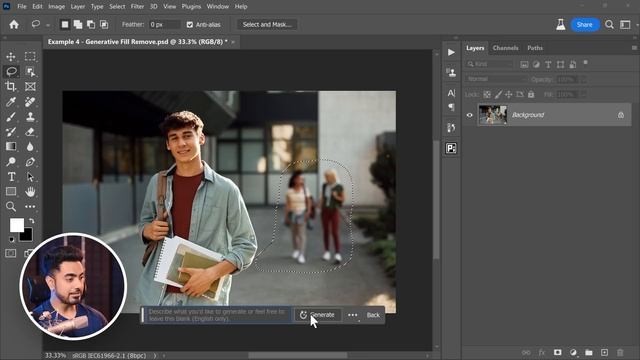The width and height of the screenshot is (640, 360).
Task: Click the Select and Mask button
Action: point(267,24)
